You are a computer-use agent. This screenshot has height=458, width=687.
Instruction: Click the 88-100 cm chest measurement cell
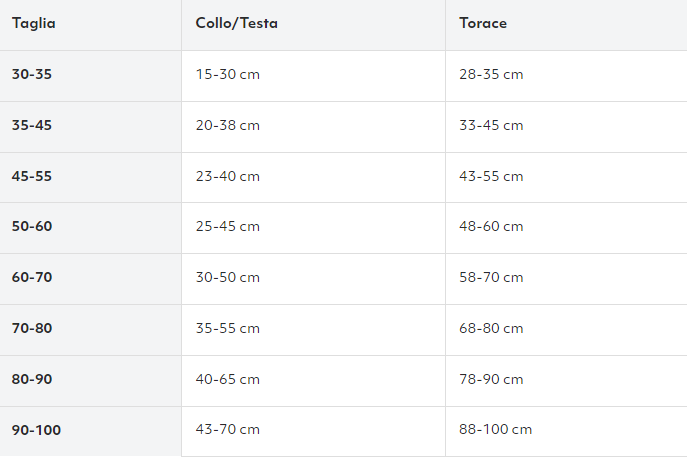click(496, 429)
